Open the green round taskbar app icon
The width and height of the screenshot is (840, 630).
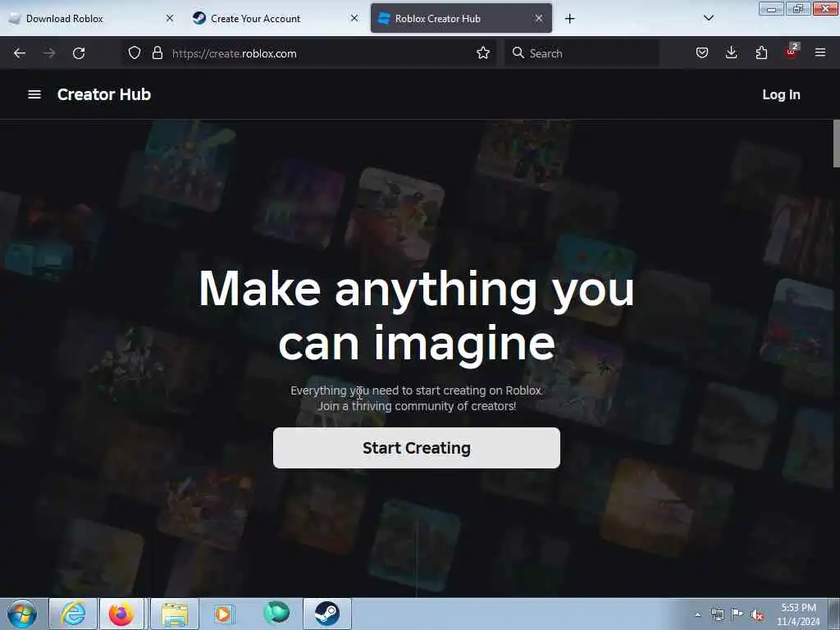point(276,613)
